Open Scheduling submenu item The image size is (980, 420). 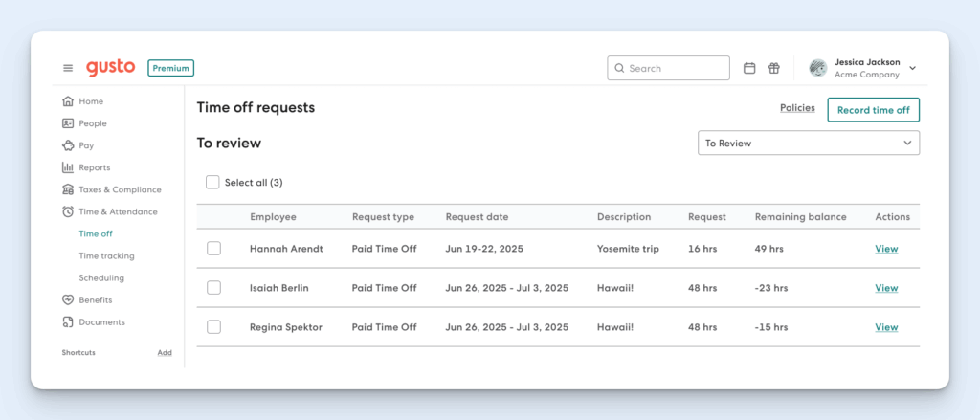click(x=101, y=278)
